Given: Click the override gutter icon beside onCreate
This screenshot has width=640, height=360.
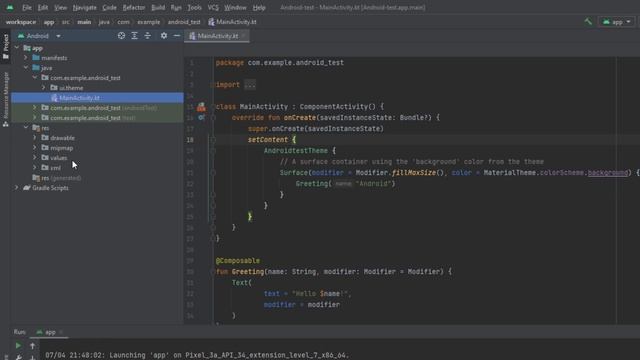Looking at the screenshot, I should point(201,118).
